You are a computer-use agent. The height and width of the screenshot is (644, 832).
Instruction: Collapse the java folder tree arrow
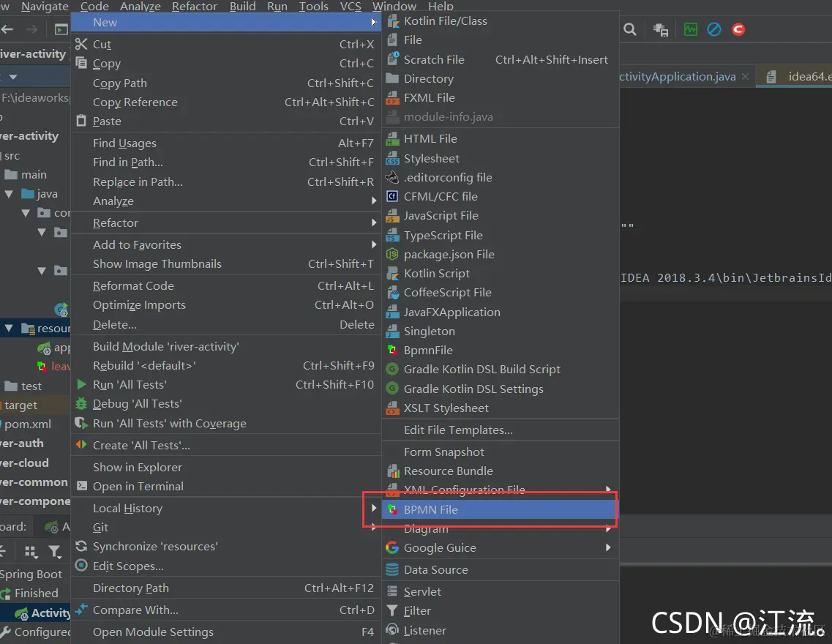pyautogui.click(x=9, y=194)
